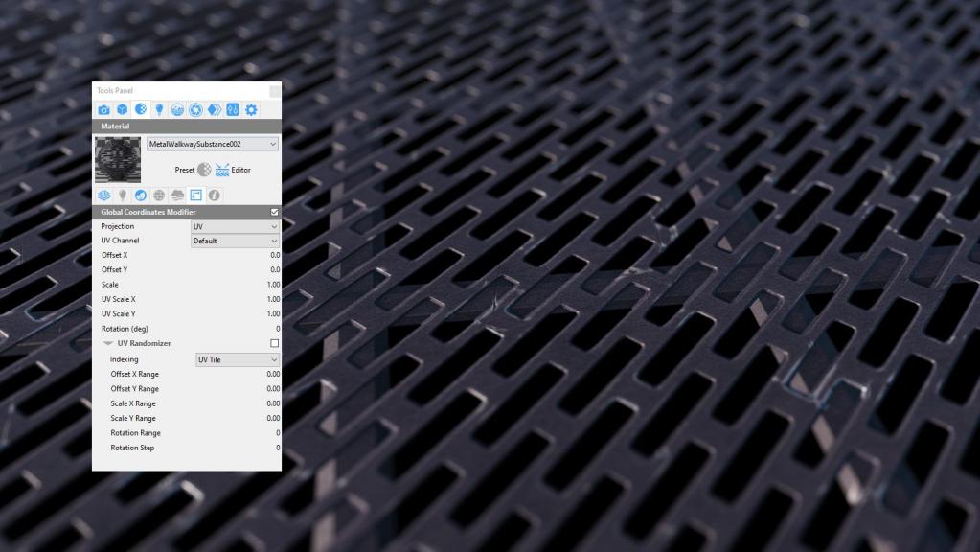Click the material Preset button
The image size is (980, 552).
[x=193, y=170]
